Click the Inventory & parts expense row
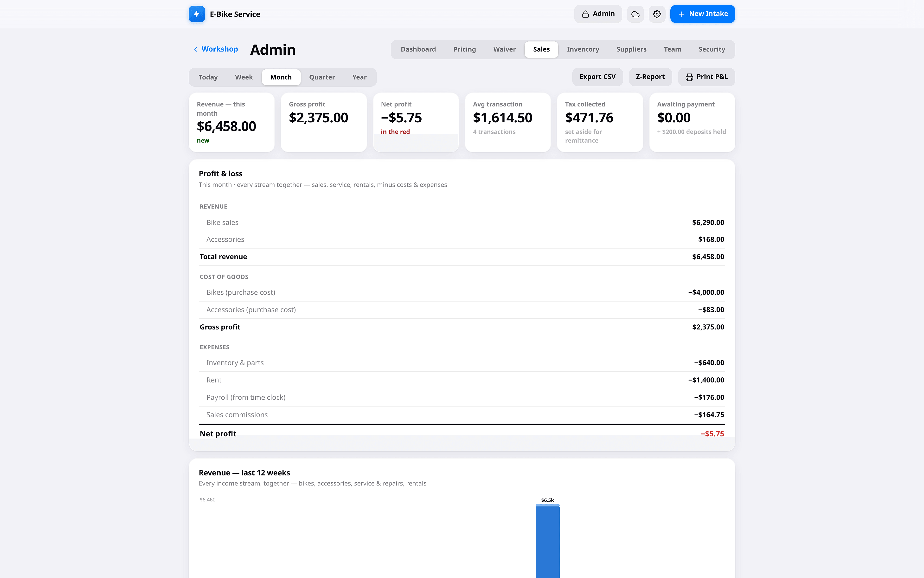The height and width of the screenshot is (578, 924). point(462,363)
